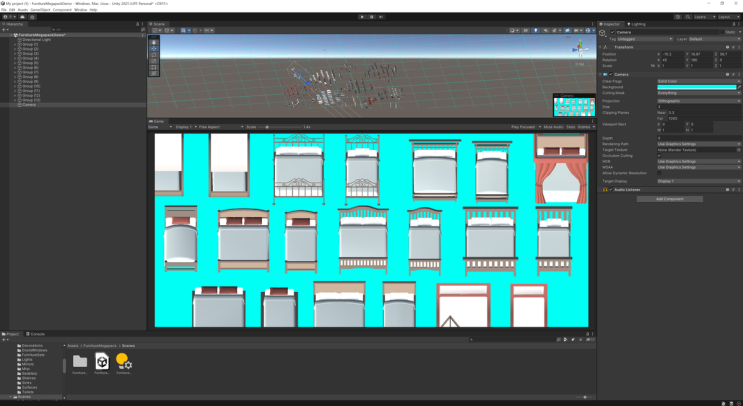Click the Audio Listener headphones icon
The width and height of the screenshot is (743, 406).
(x=605, y=189)
